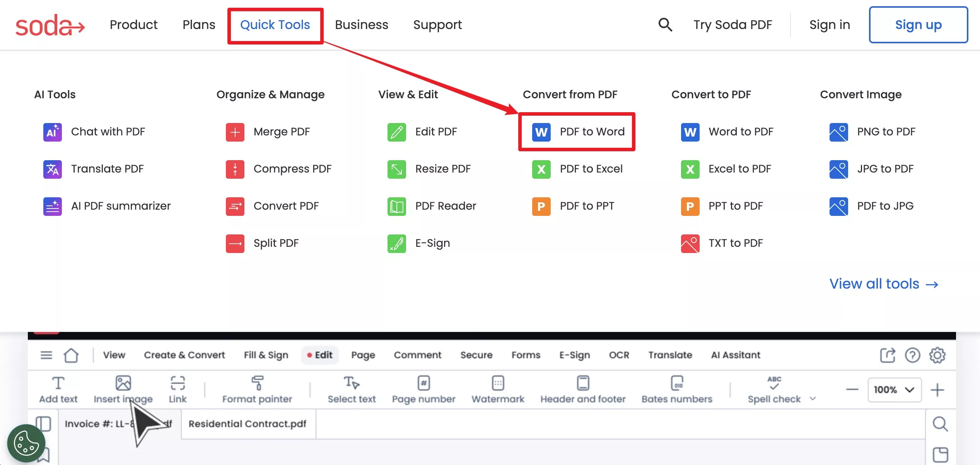Click the JPG to PDF image icon

pyautogui.click(x=839, y=169)
